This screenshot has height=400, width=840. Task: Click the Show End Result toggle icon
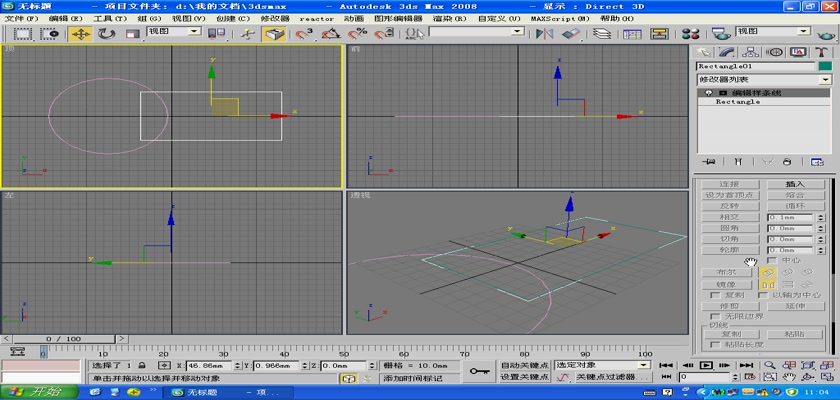738,161
